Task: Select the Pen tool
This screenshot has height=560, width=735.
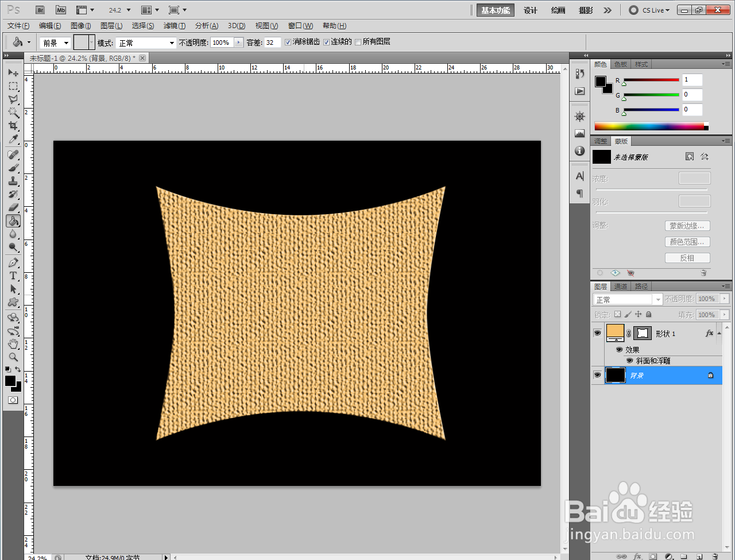Action: [x=13, y=262]
